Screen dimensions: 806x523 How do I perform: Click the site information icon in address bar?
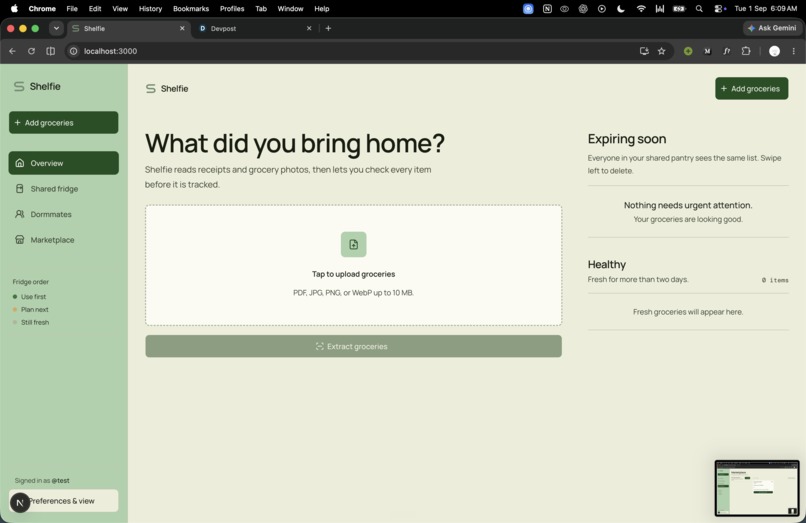pos(74,51)
